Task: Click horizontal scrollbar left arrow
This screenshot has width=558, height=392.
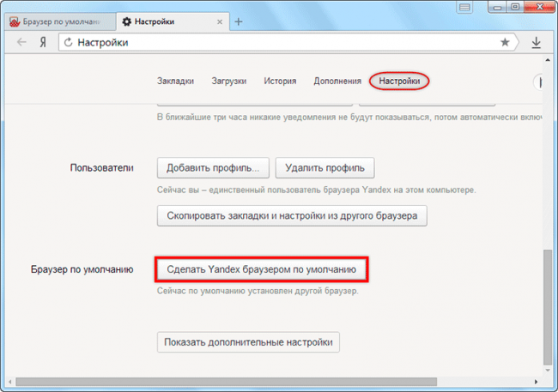Action: [x=10, y=382]
